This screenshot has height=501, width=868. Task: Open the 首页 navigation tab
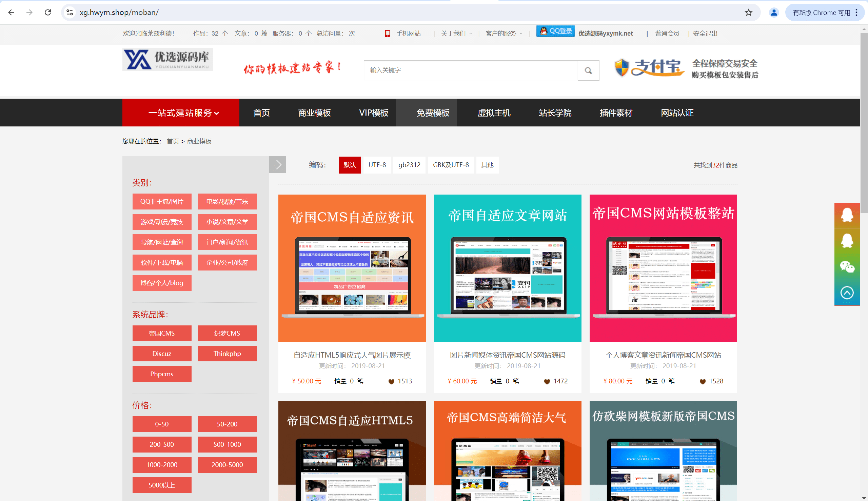tap(261, 113)
